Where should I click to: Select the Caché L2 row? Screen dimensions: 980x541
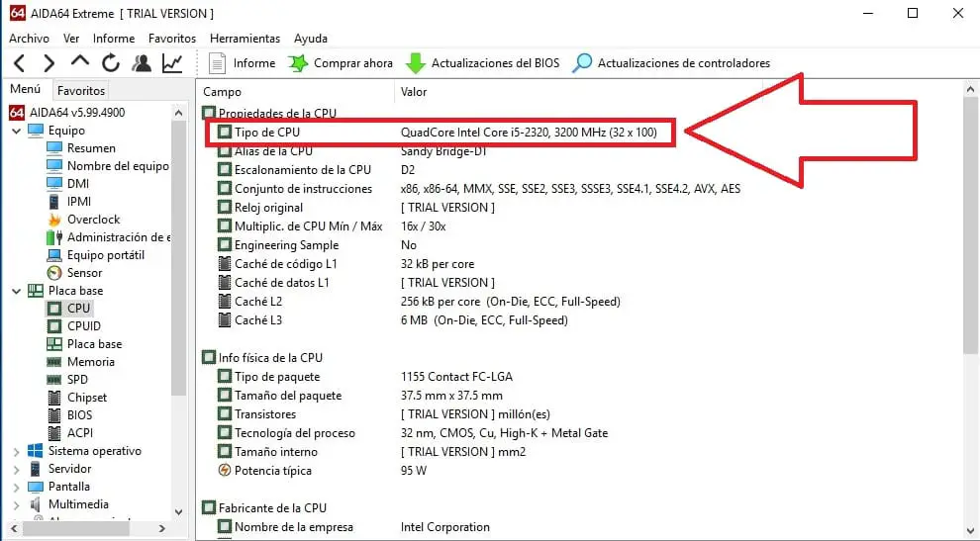(419, 301)
